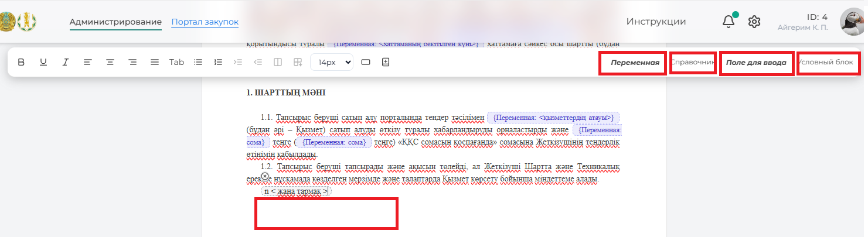Image resolution: width=868 pixels, height=237 pixels.
Task: Toggle italic text formatting
Action: [66, 62]
